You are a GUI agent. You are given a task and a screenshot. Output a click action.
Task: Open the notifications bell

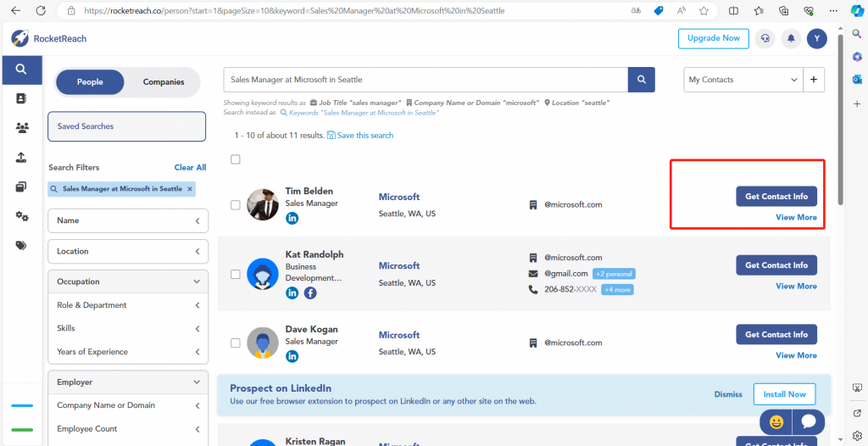coord(791,38)
